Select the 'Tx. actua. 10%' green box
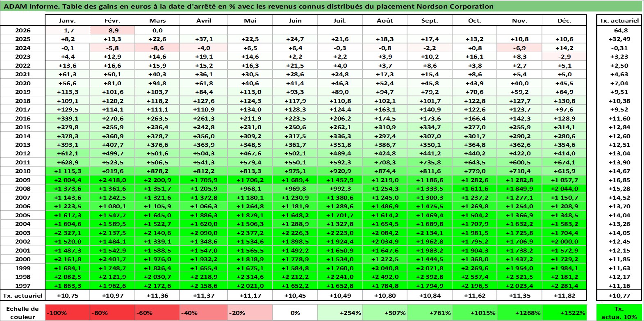644x321 pixels. pos(619,312)
